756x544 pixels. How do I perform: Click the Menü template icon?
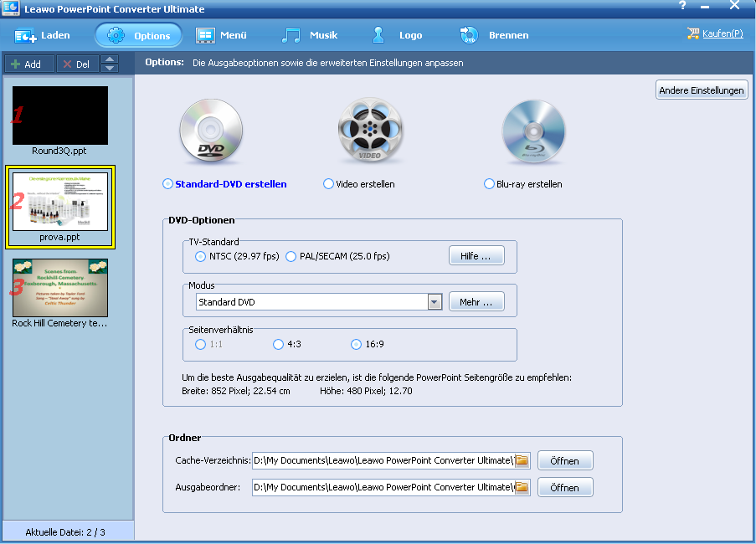click(205, 35)
